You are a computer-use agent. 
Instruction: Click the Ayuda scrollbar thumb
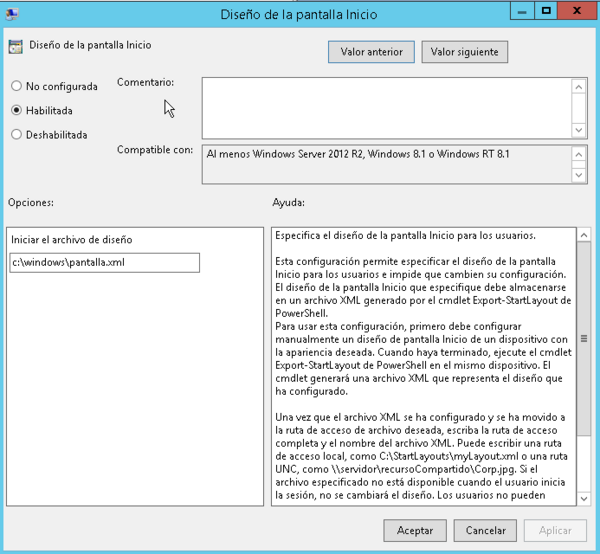[x=584, y=339]
